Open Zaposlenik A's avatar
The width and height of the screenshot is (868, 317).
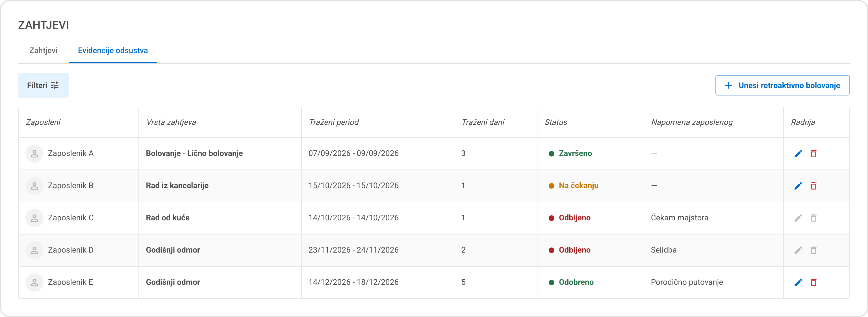(34, 154)
